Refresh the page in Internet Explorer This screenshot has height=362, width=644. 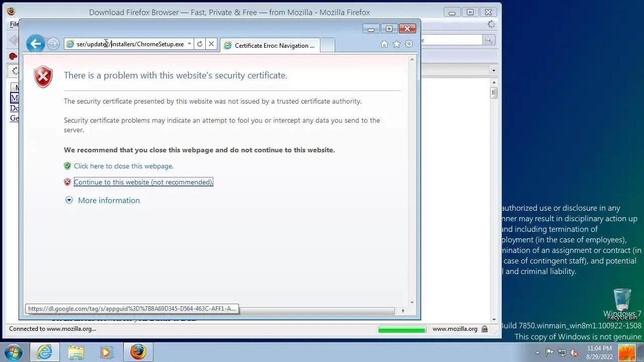point(200,44)
